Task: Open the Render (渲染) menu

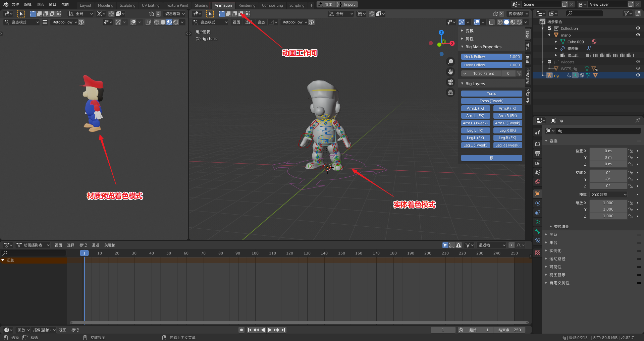Action: coord(40,4)
